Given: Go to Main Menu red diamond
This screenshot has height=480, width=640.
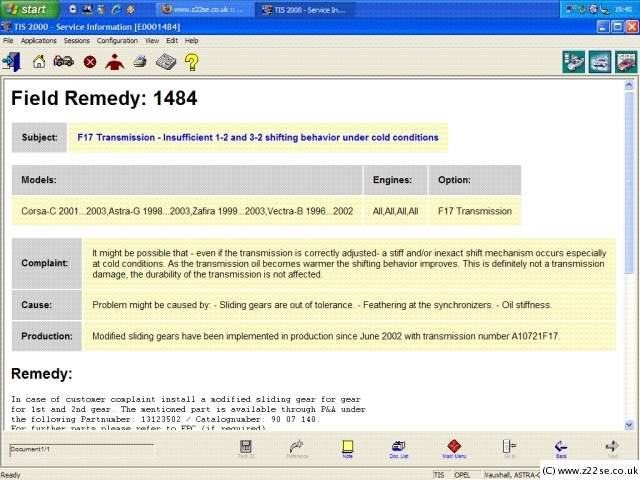Looking at the screenshot, I should tap(454, 449).
